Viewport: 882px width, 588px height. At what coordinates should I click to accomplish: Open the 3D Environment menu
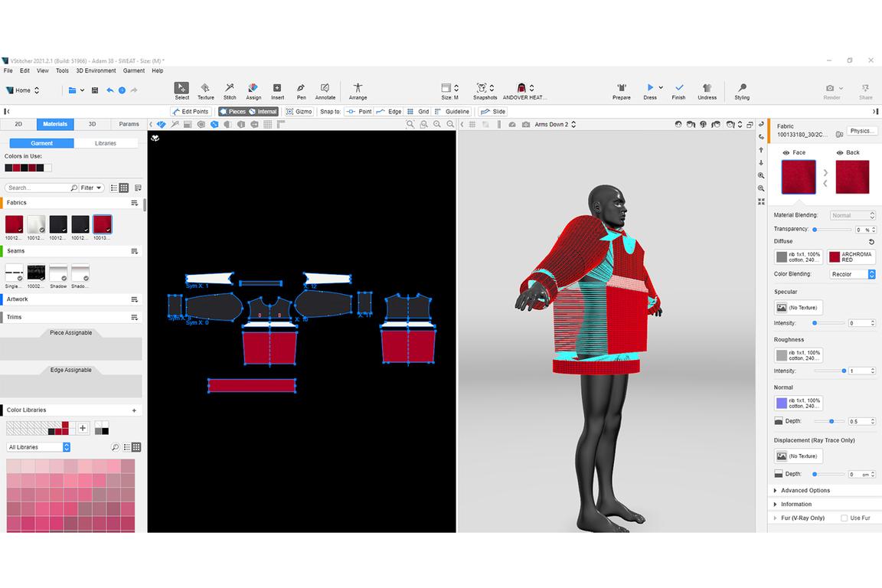(96, 70)
